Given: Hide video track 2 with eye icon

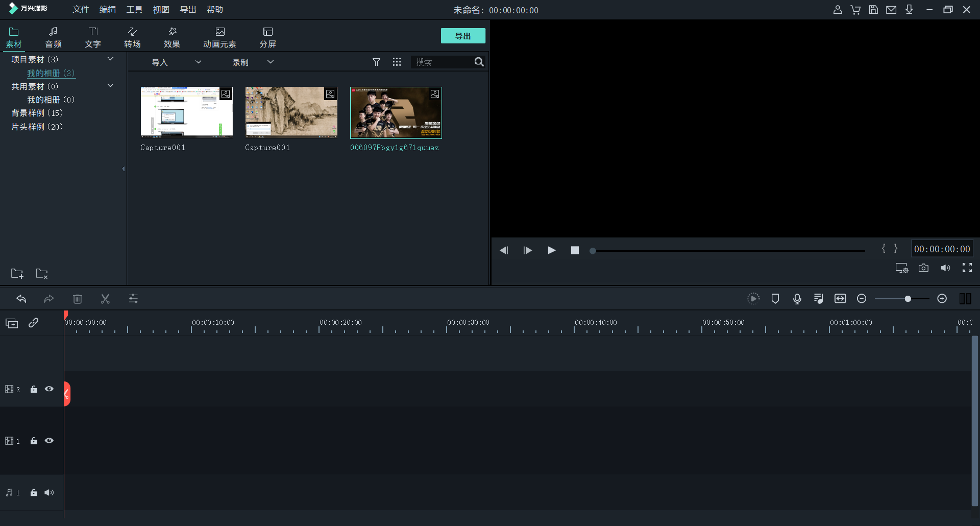Looking at the screenshot, I should click(49, 389).
